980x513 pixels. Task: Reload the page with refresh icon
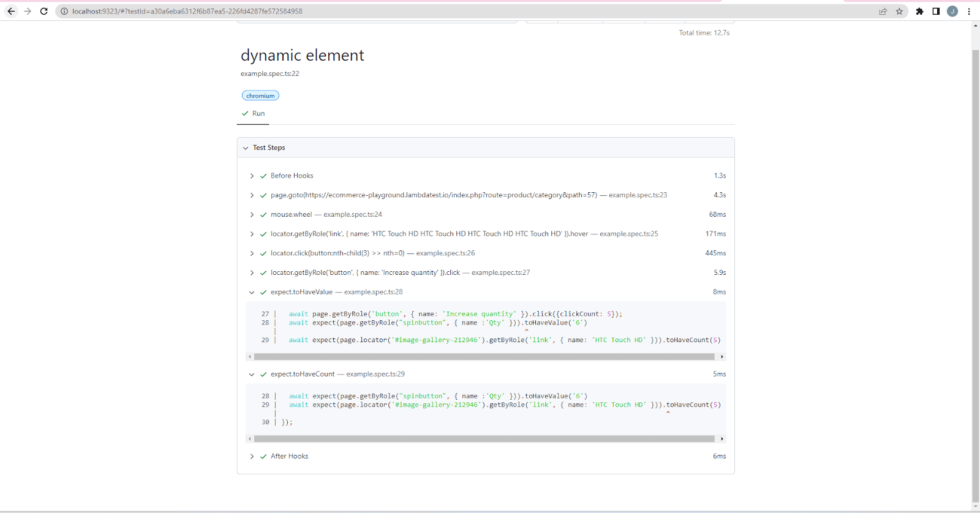pyautogui.click(x=44, y=11)
